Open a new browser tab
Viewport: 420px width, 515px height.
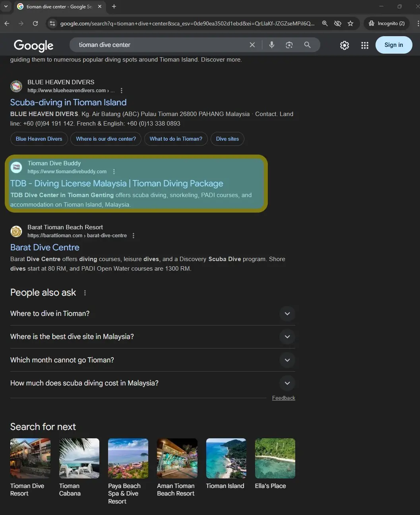point(114,6)
